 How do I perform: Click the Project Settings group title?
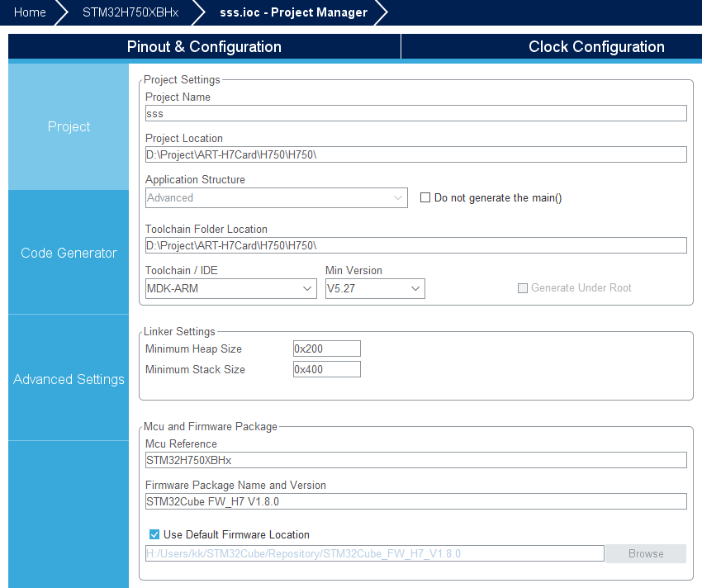(182, 80)
